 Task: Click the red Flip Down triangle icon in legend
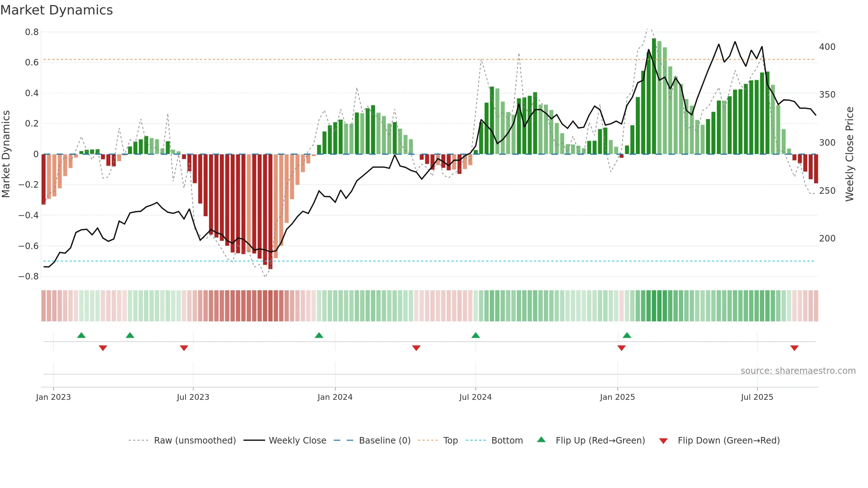coord(663,441)
